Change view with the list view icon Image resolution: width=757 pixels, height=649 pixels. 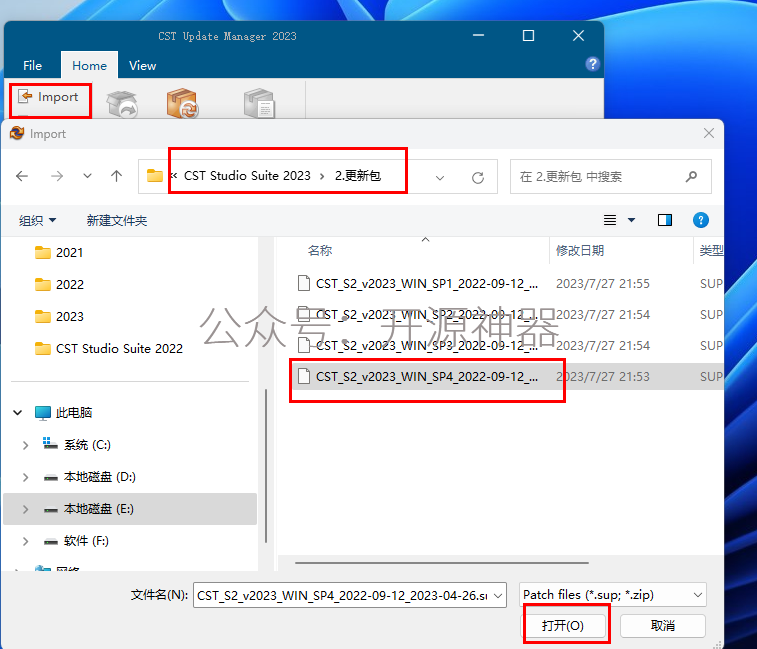point(610,220)
